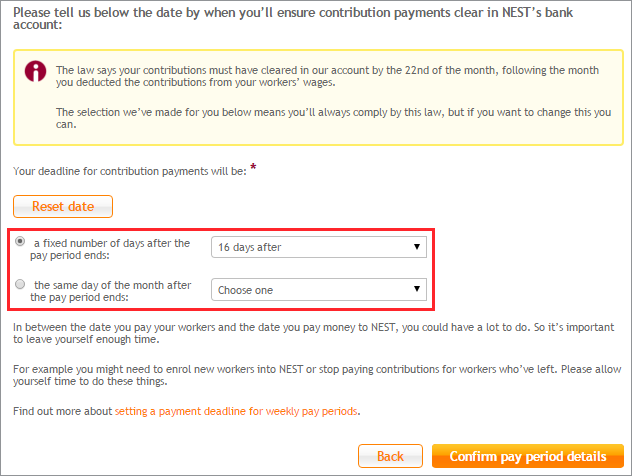Click 'The selection we've made for you' note
The width and height of the screenshot is (632, 476).
(x=333, y=118)
